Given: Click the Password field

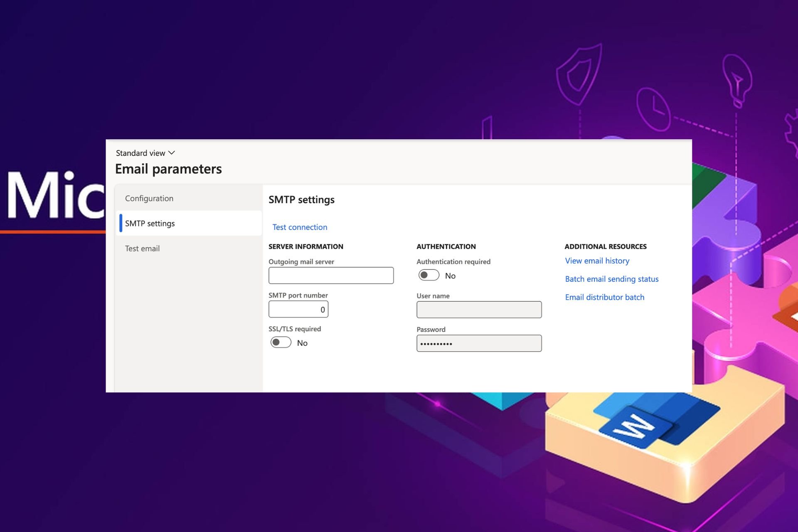Looking at the screenshot, I should tap(479, 343).
